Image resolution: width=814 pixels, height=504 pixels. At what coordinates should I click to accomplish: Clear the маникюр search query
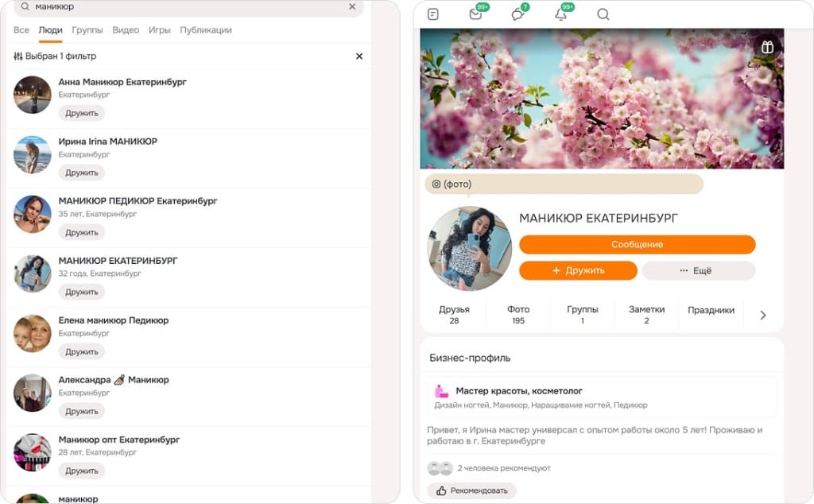tap(352, 6)
